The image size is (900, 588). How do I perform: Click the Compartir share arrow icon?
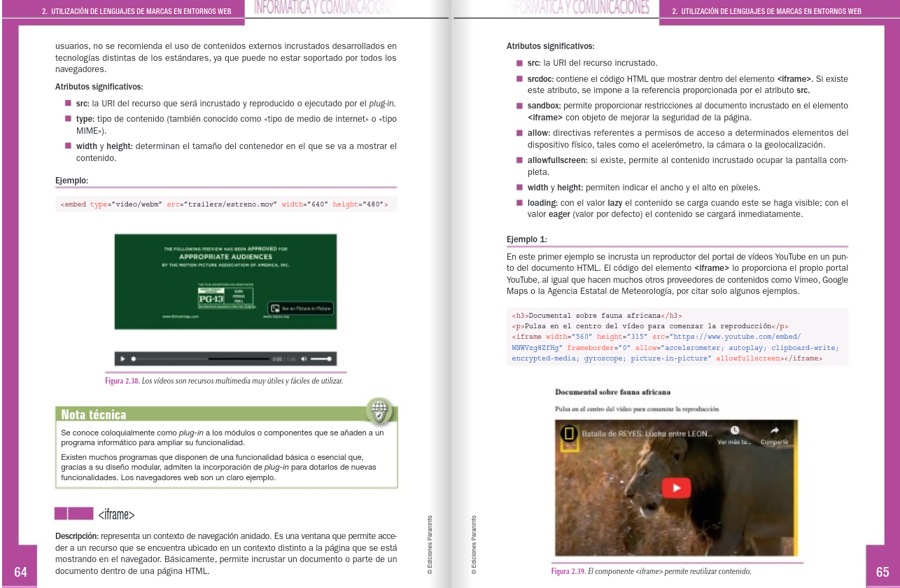click(x=775, y=429)
